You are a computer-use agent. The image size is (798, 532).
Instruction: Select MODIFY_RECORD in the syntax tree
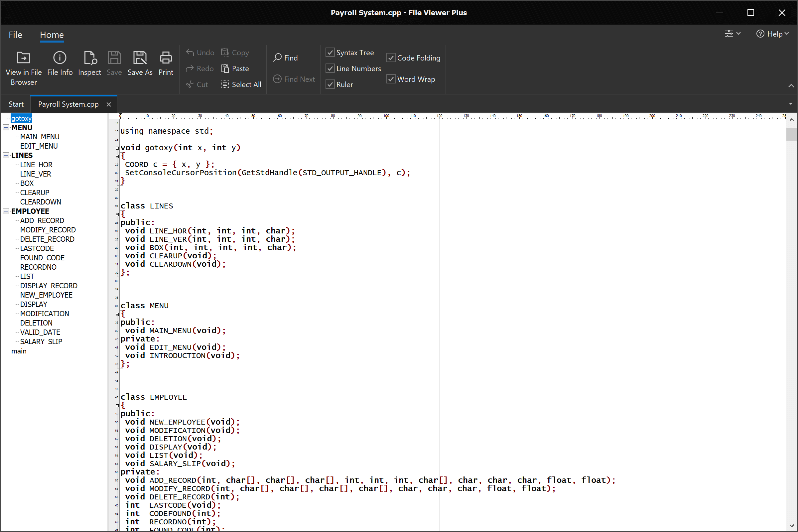(48, 230)
